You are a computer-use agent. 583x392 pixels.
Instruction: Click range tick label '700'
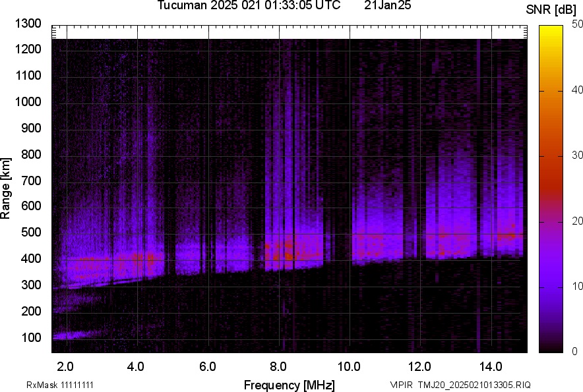pos(31,181)
